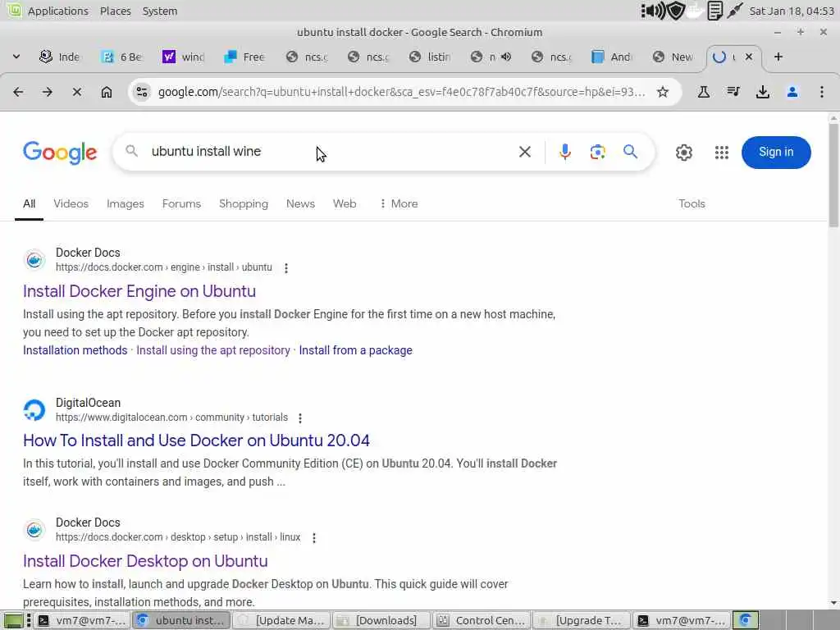Open 'Install Docker Engine on Ubuntu' result
This screenshot has width=840, height=630.
tap(139, 291)
